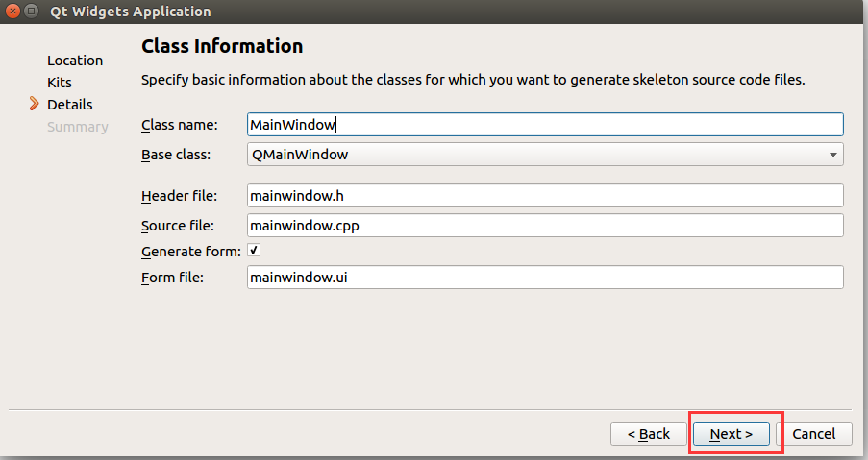The width and height of the screenshot is (868, 460).
Task: Select the Location step in sidebar
Action: [x=75, y=61]
